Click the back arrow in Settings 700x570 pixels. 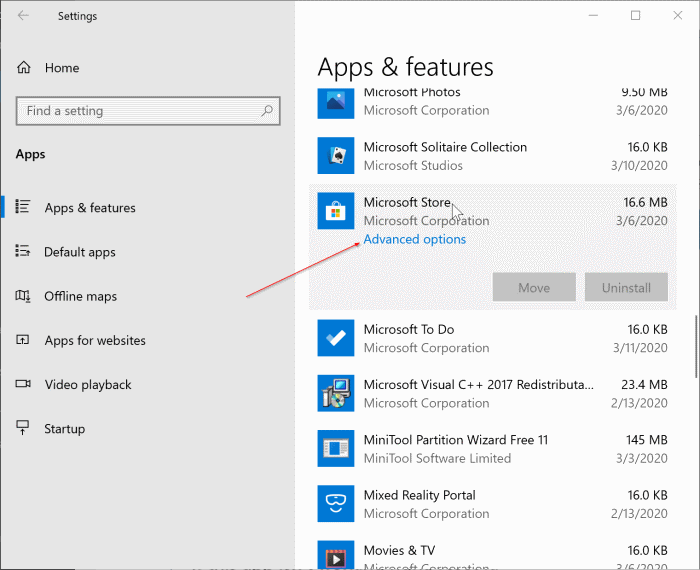(23, 16)
